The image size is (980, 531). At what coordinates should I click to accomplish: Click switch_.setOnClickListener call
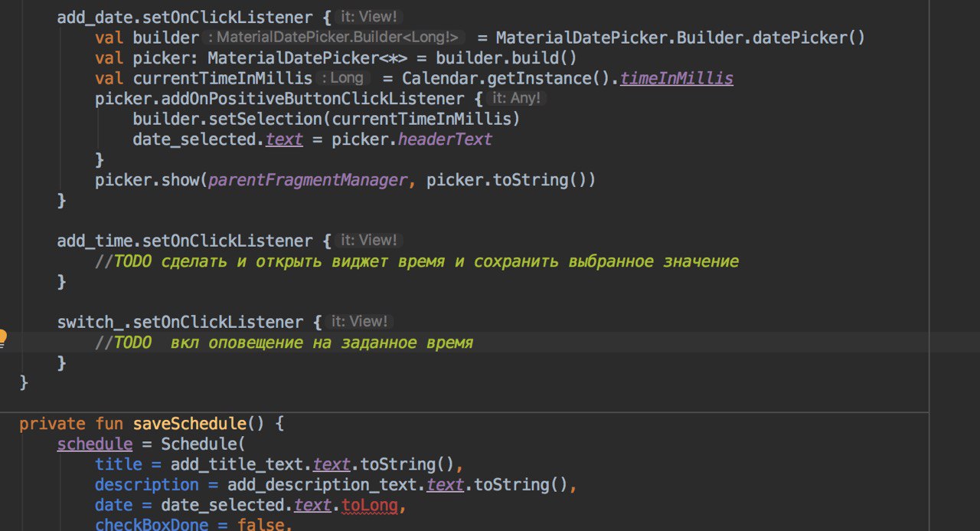(180, 323)
